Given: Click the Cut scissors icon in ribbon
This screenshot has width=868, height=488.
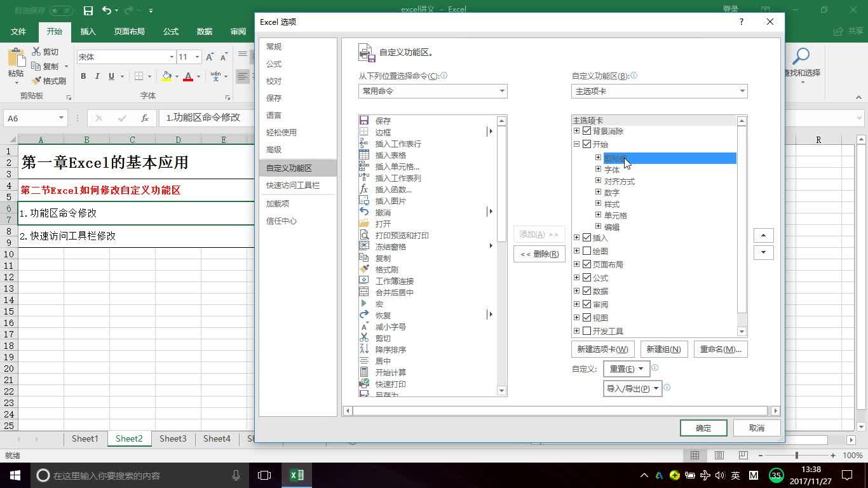Looking at the screenshot, I should point(36,51).
